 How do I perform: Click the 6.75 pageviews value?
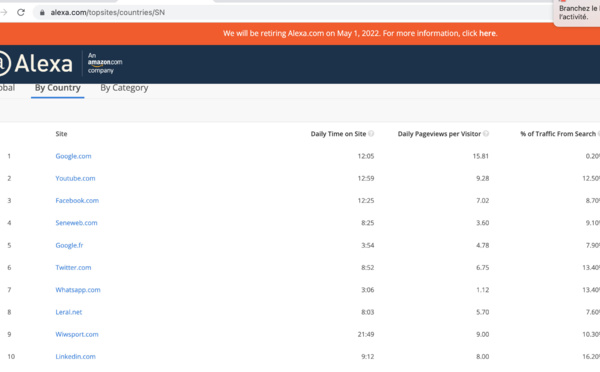coord(483,268)
